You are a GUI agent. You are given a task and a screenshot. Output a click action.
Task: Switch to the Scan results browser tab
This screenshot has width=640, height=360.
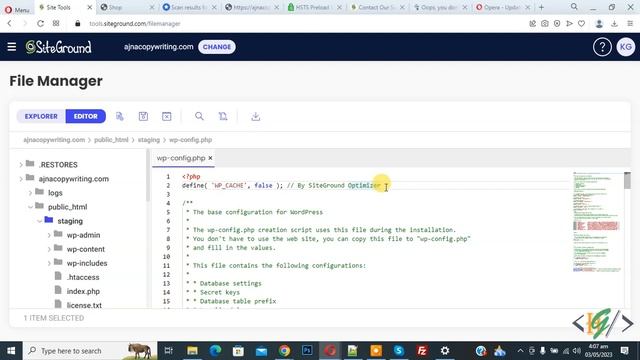(189, 7)
